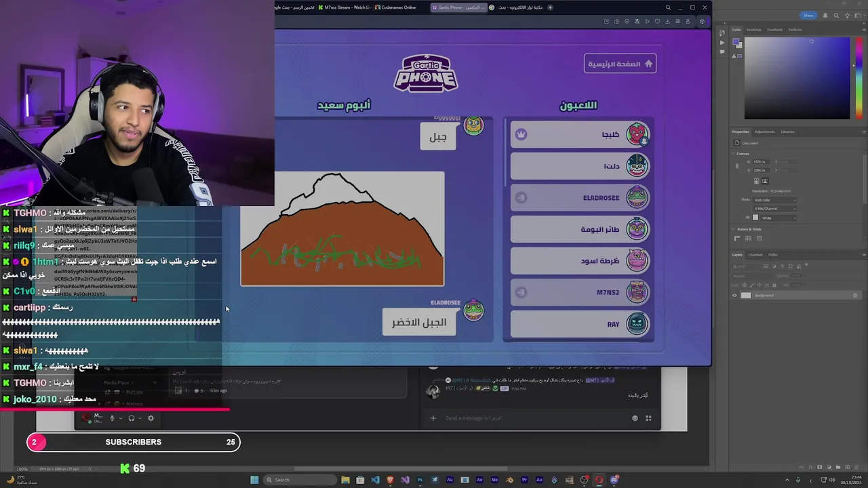
Task: Click the foreground color swatch in Color panel
Action: click(737, 41)
